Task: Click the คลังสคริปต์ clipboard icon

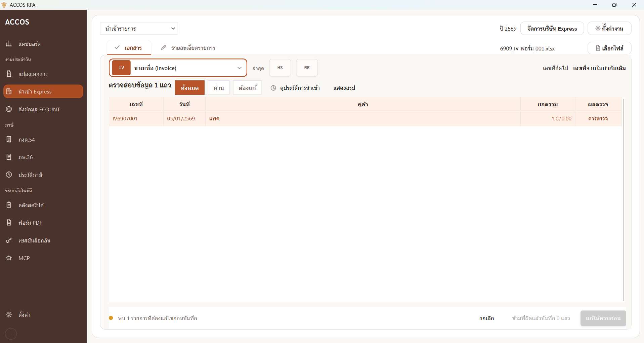Action: (9, 205)
